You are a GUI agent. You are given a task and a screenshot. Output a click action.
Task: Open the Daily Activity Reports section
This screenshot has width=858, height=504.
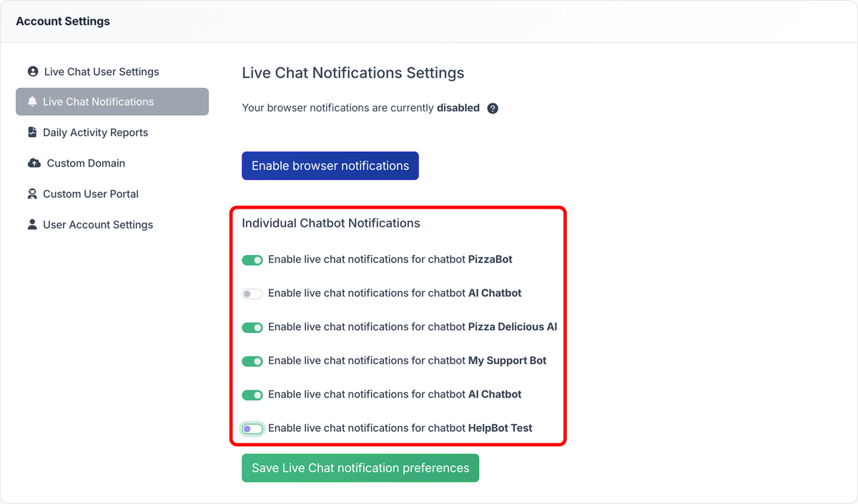[x=95, y=132]
